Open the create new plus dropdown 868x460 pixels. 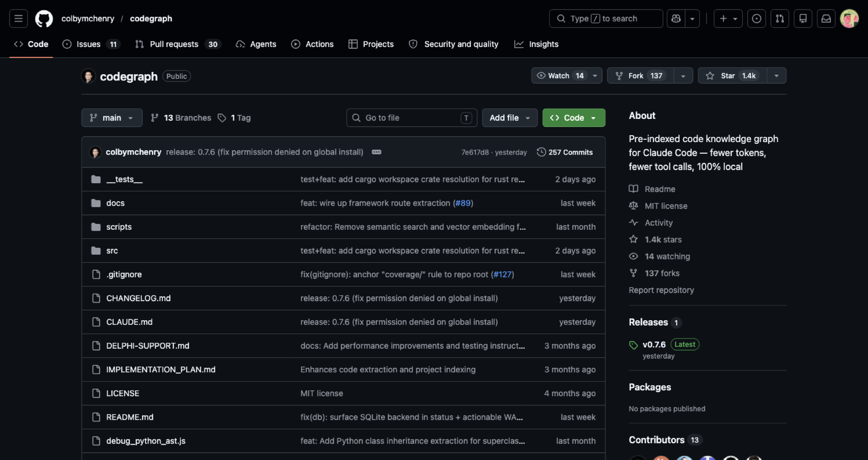click(728, 19)
